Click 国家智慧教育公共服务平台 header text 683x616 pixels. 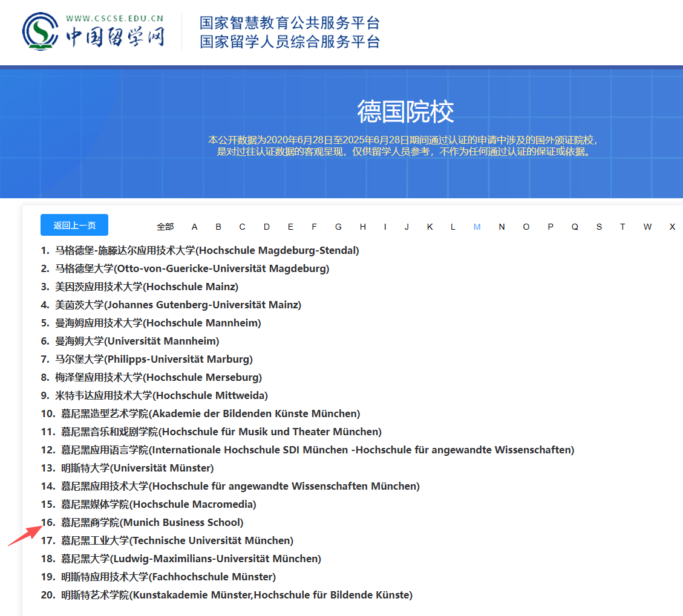pyautogui.click(x=289, y=23)
